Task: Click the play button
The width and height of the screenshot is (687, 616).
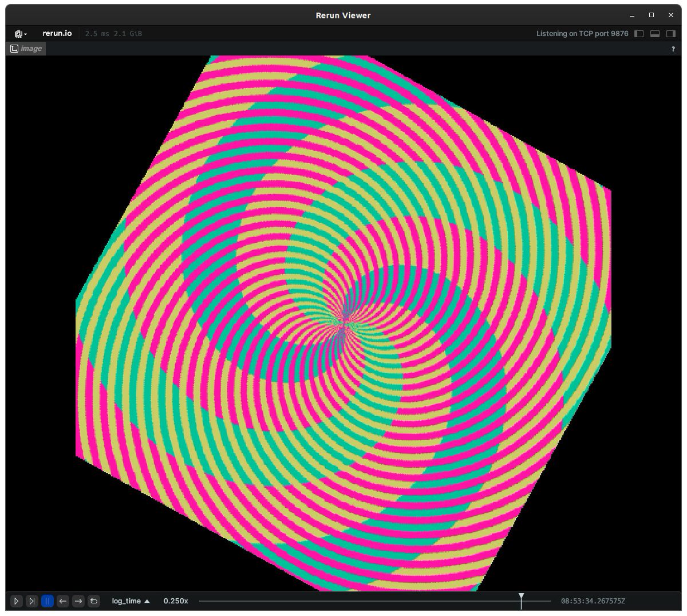Action: click(x=16, y=601)
